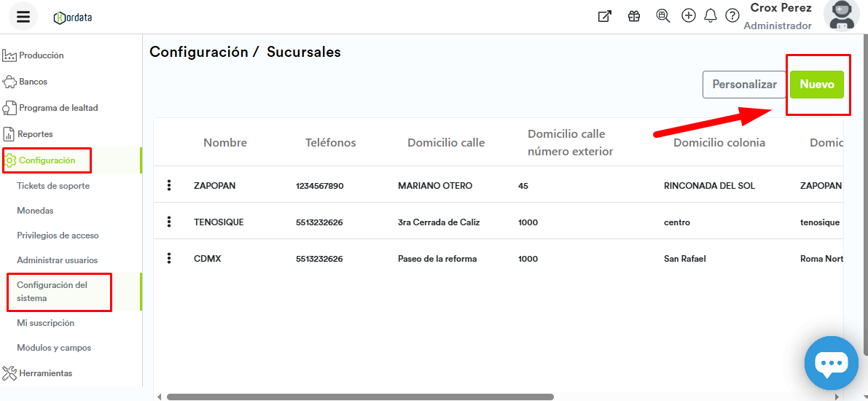The image size is (868, 401).
Task: Open row options for TENOSIQUE
Action: click(x=169, y=222)
